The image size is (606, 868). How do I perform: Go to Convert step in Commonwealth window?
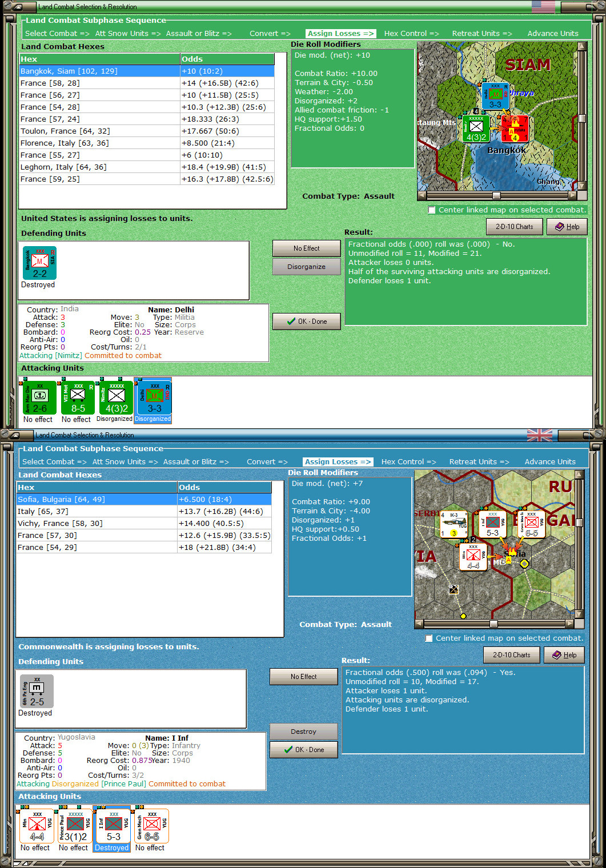pyautogui.click(x=267, y=462)
